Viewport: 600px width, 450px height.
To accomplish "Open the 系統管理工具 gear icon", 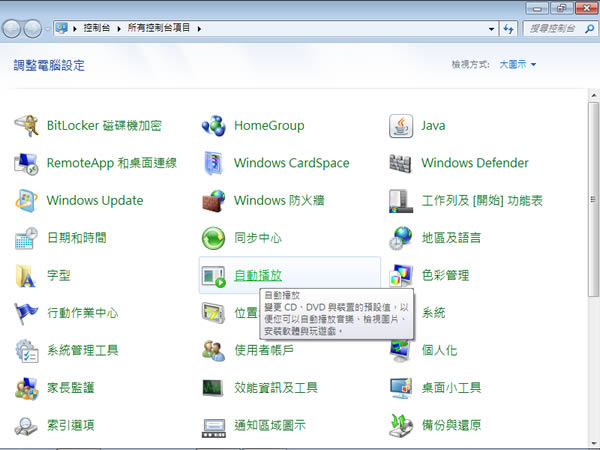I will 26,351.
